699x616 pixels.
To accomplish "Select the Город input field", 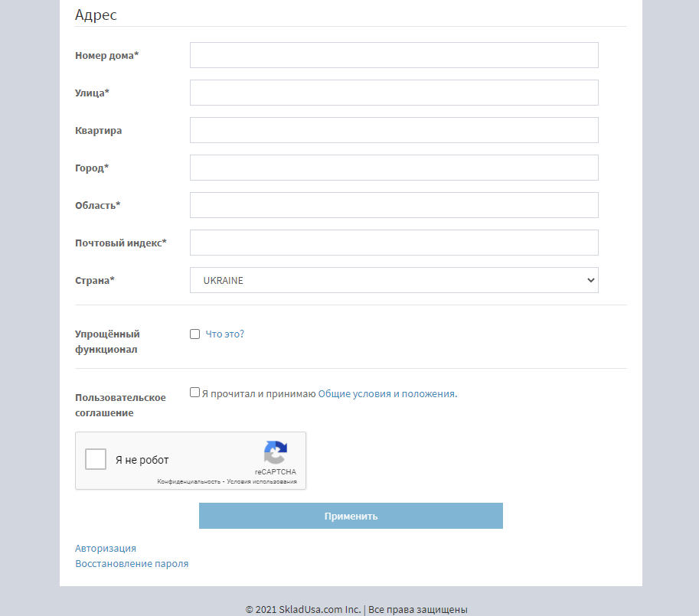I will pyautogui.click(x=394, y=168).
